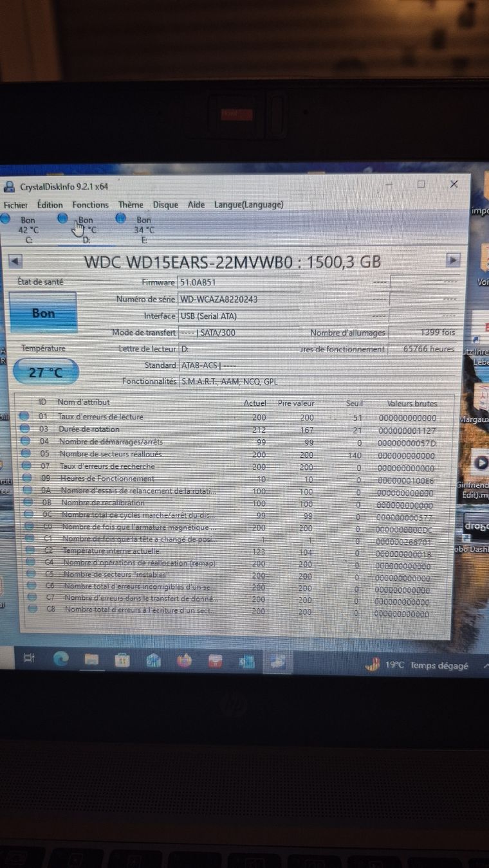Open the Fichier menu

pos(15,205)
